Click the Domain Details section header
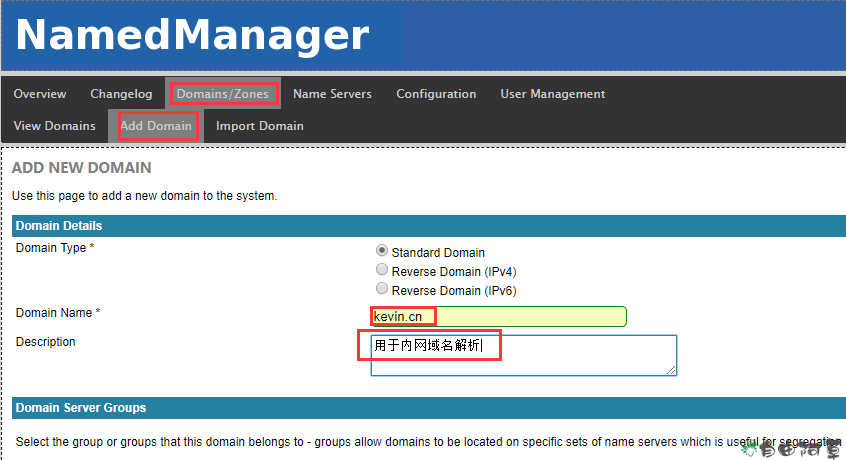 (428, 226)
